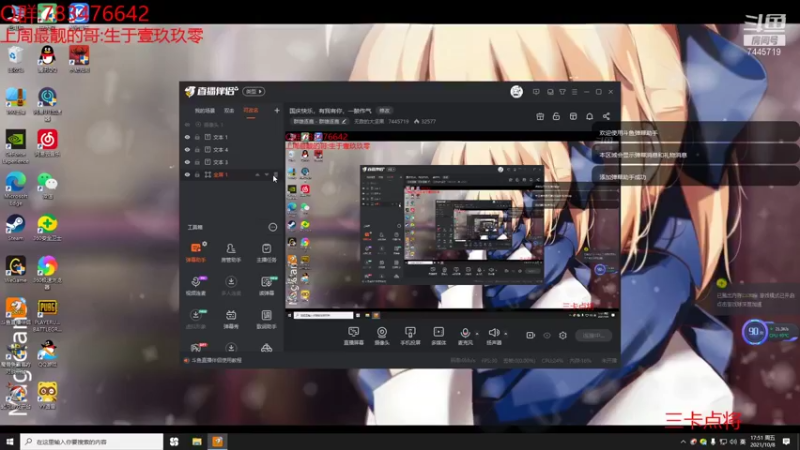
Task: Collapse the 工具箱 toolbox panel
Action: [x=273, y=227]
